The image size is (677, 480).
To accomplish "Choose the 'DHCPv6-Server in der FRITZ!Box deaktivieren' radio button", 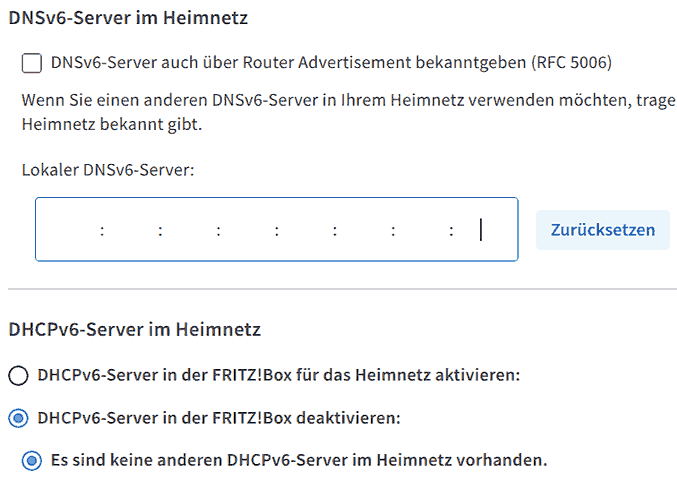I will click(18, 418).
